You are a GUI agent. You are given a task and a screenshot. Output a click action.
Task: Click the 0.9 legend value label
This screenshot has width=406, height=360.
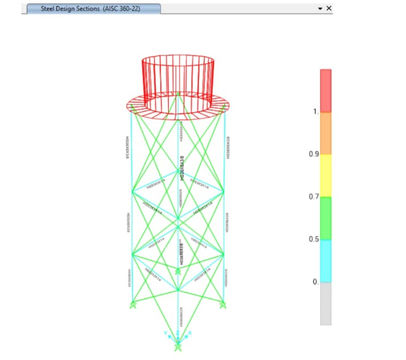tap(314, 154)
